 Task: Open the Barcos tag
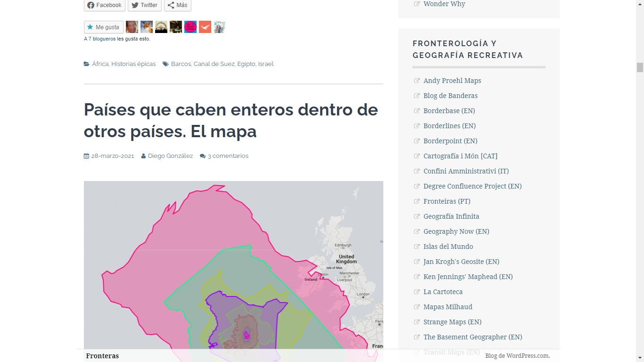pyautogui.click(x=181, y=64)
